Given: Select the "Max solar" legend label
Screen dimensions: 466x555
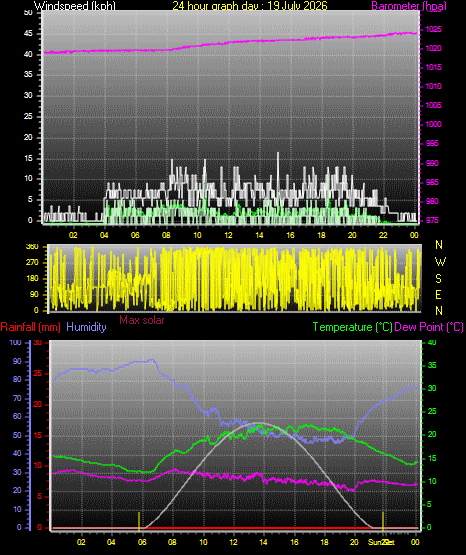Looking at the screenshot, I should [x=142, y=320].
